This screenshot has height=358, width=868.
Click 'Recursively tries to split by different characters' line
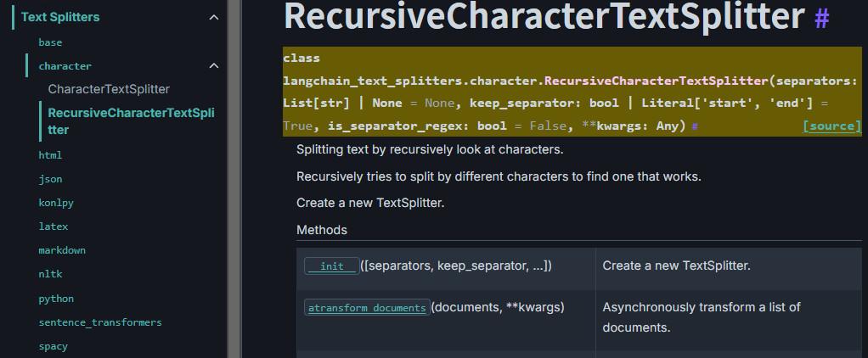[499, 176]
